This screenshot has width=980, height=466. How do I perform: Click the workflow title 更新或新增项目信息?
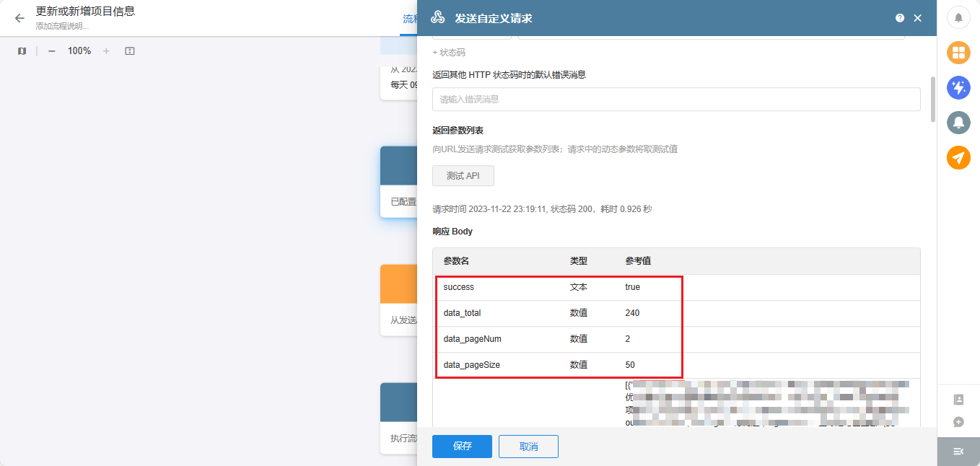tap(85, 12)
